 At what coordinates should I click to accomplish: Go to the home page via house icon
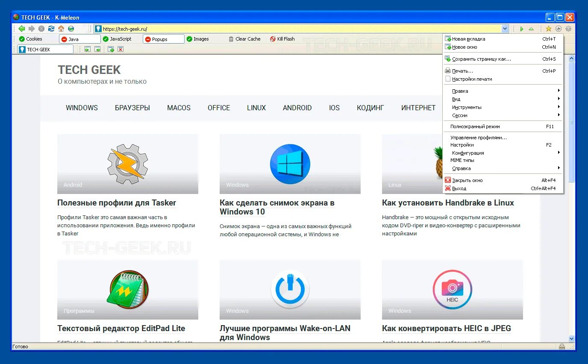(x=61, y=29)
